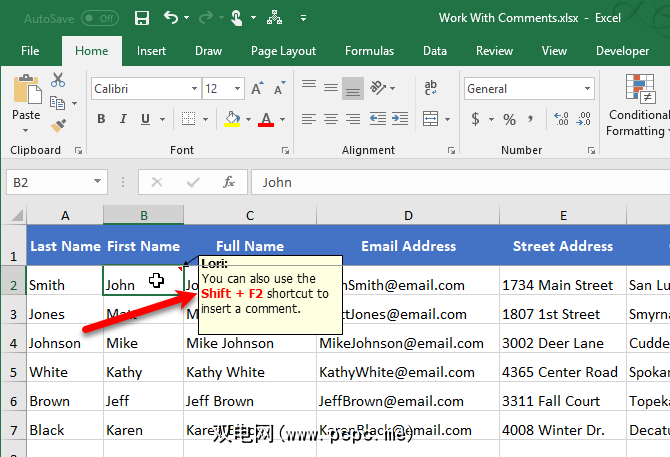The width and height of the screenshot is (670, 457).
Task: Toggle Bold formatting on
Action: coord(101,120)
